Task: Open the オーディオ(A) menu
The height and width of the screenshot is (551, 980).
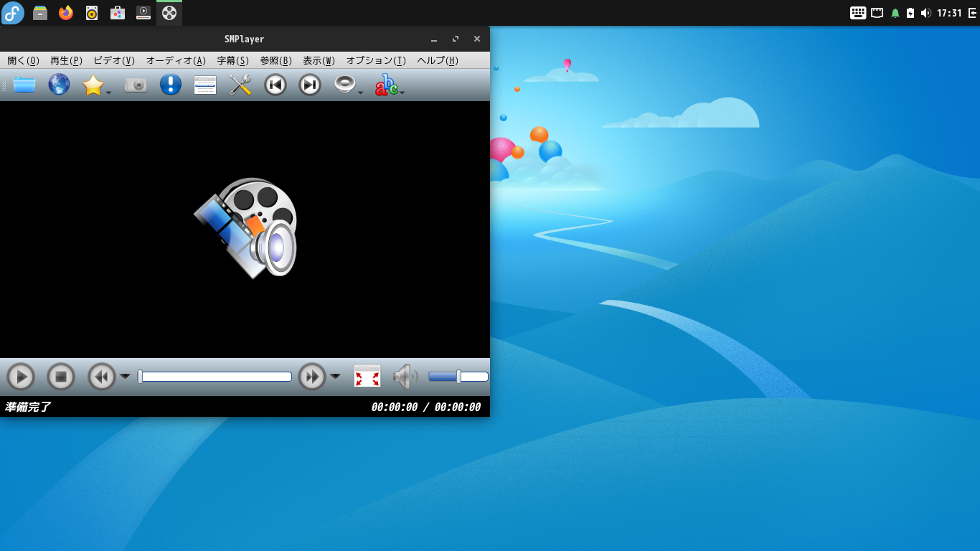Action: tap(176, 61)
